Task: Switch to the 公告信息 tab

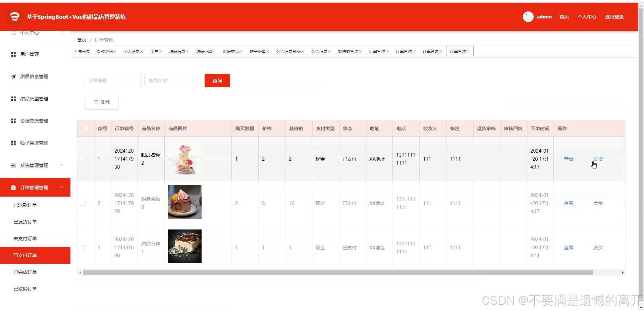Action: click(319, 51)
